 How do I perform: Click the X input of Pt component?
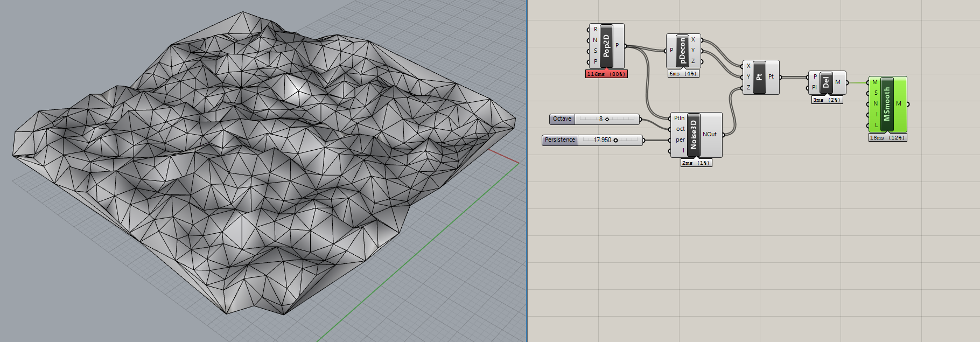coord(748,66)
